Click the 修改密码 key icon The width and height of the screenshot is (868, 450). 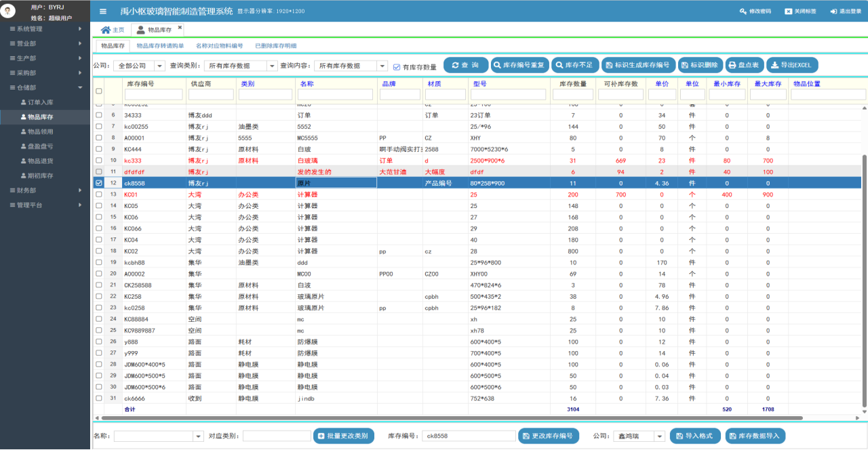pyautogui.click(x=743, y=12)
